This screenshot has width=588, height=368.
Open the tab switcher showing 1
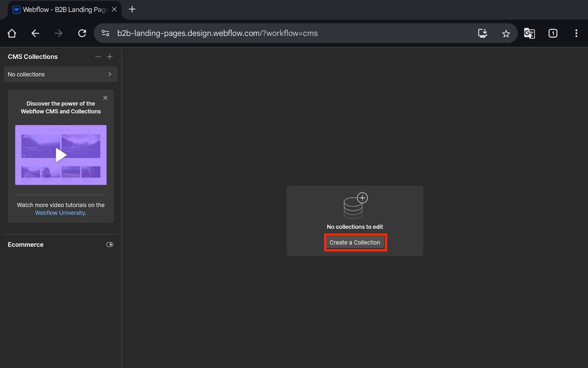[x=553, y=33]
